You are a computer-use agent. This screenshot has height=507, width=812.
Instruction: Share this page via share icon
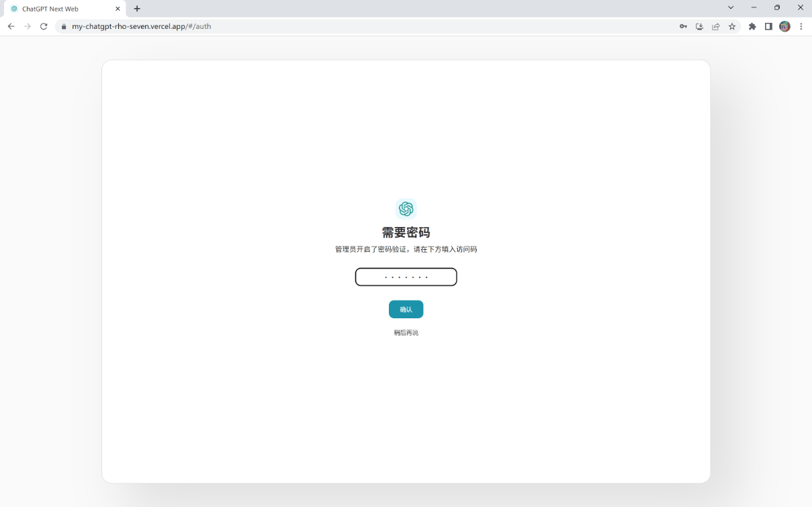tap(716, 27)
